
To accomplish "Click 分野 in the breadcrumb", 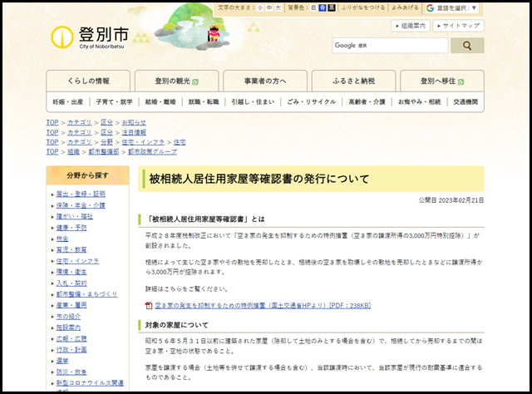I will tap(106, 142).
